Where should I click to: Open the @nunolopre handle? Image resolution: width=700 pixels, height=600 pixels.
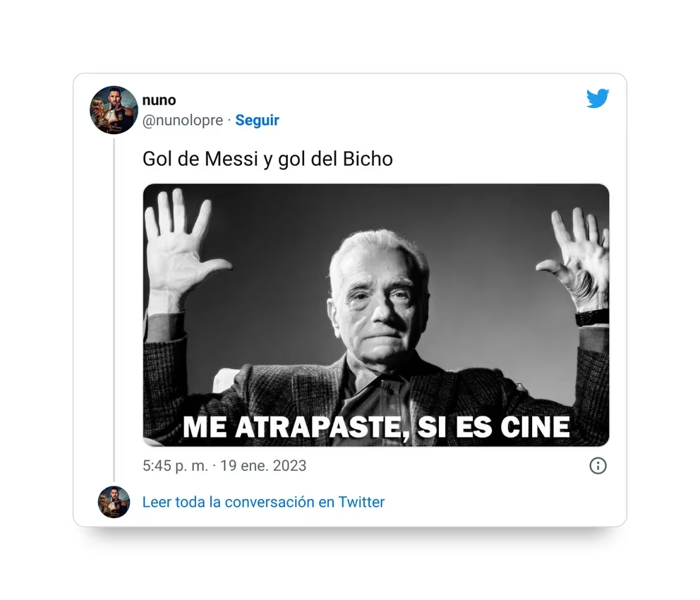coord(183,120)
